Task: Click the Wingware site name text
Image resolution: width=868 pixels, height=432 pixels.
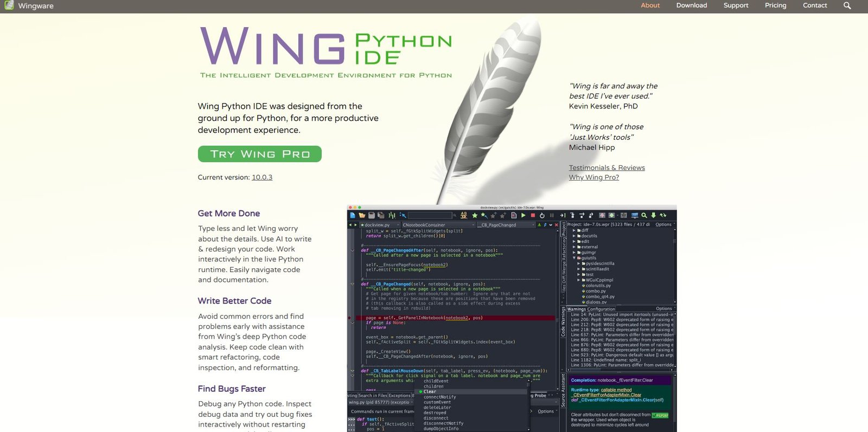Action: click(x=36, y=6)
